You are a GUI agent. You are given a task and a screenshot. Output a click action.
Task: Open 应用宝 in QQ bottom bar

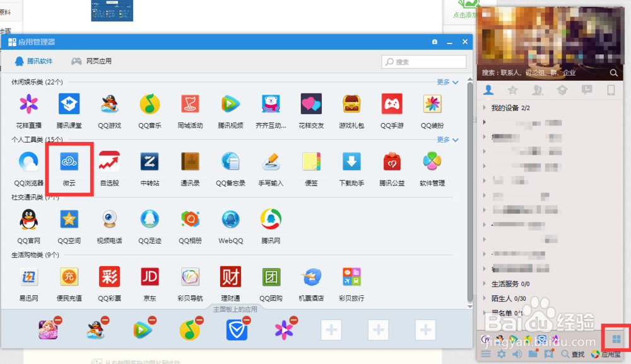click(x=606, y=354)
